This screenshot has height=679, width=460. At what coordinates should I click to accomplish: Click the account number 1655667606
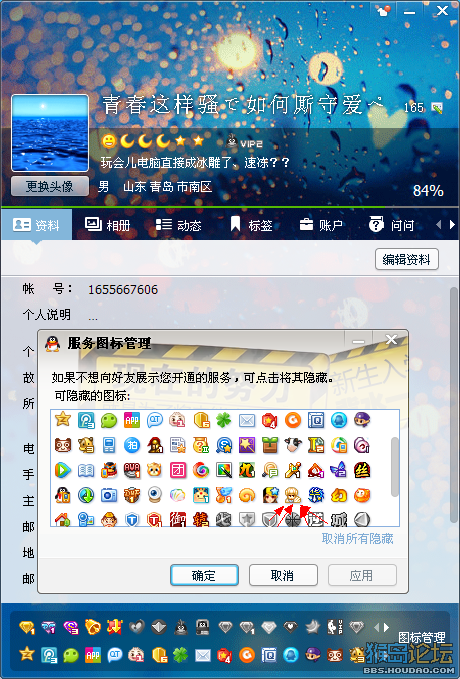123,289
